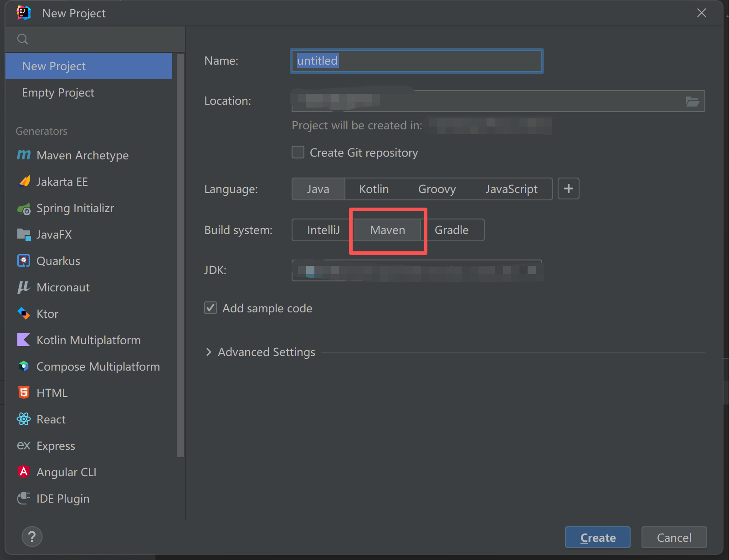
Task: Click the JavaFX label
Action: coord(54,234)
